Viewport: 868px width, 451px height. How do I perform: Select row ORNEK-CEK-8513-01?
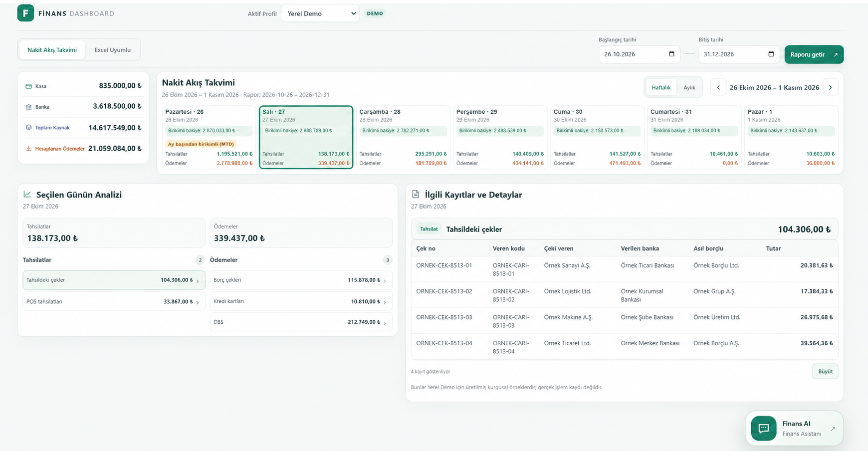coord(625,269)
